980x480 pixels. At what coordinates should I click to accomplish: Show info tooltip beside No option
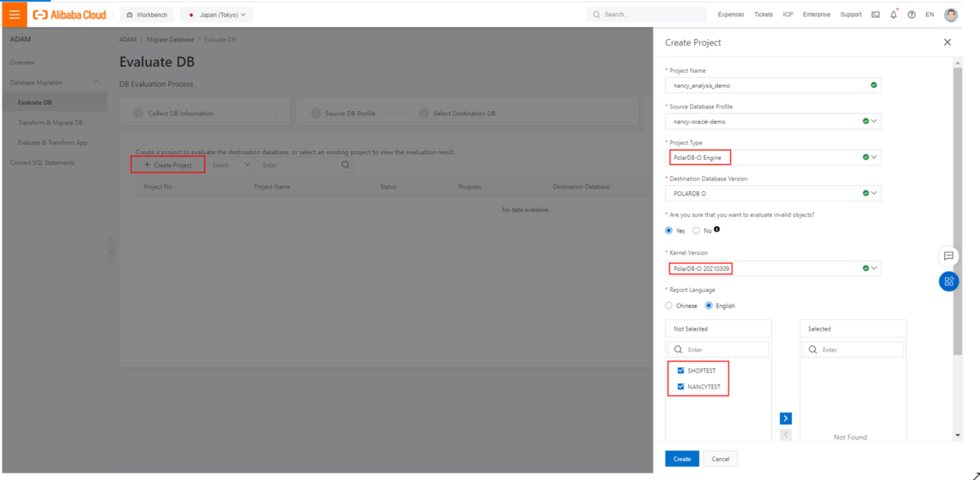pos(717,229)
